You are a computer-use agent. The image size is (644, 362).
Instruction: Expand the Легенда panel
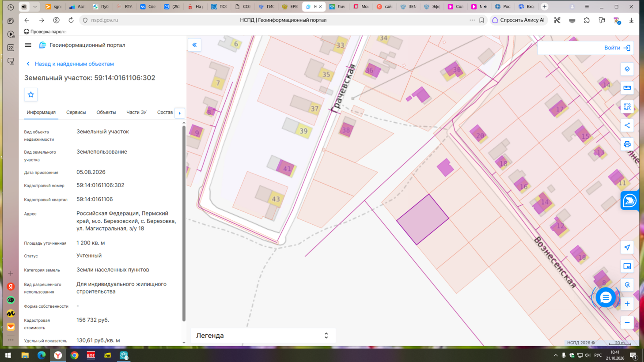click(263, 336)
